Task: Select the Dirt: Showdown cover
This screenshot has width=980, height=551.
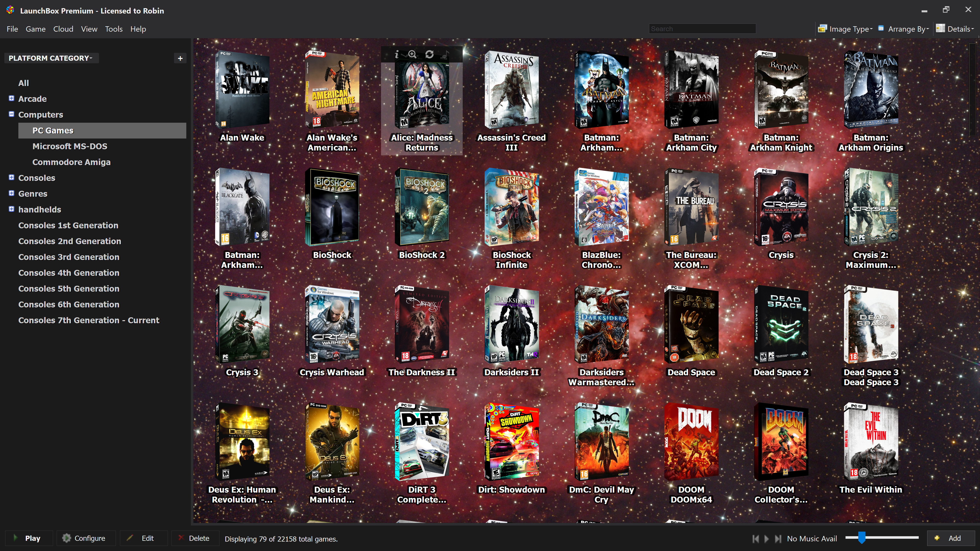Action: click(x=512, y=442)
